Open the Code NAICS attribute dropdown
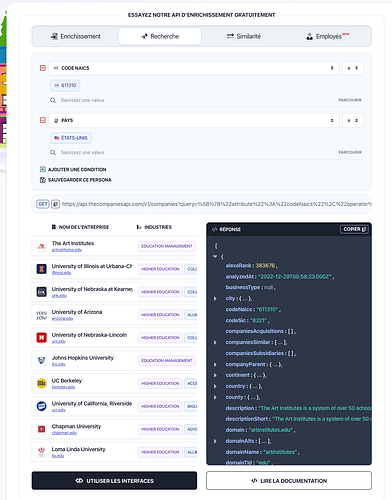The image size is (392, 500). (x=194, y=68)
